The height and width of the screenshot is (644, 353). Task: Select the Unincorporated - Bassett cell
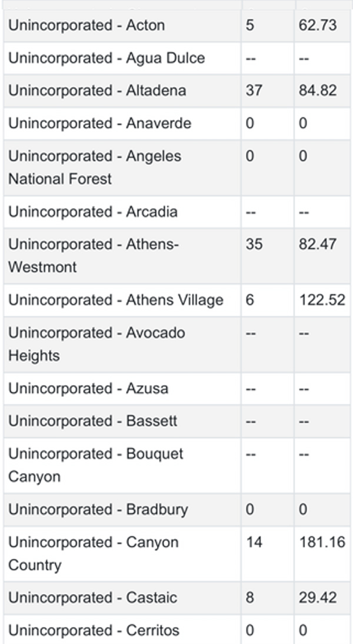coord(93,421)
